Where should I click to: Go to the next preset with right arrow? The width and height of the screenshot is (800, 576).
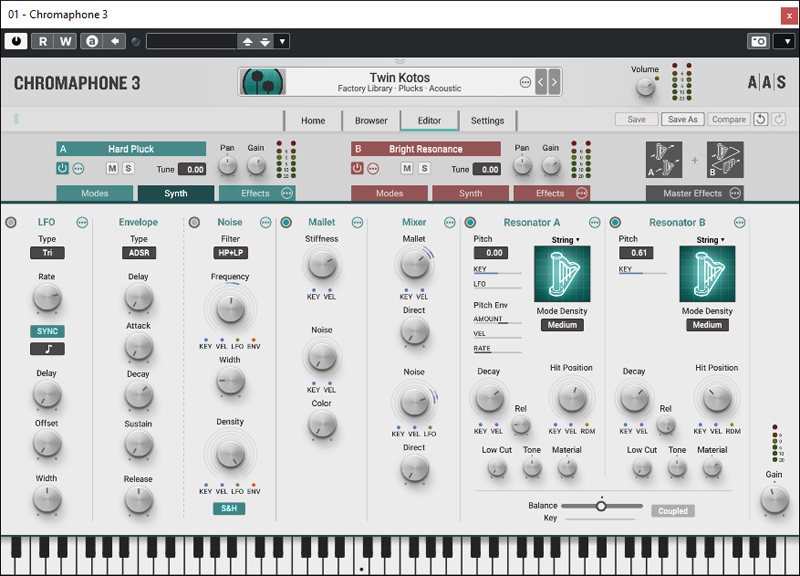point(554,82)
